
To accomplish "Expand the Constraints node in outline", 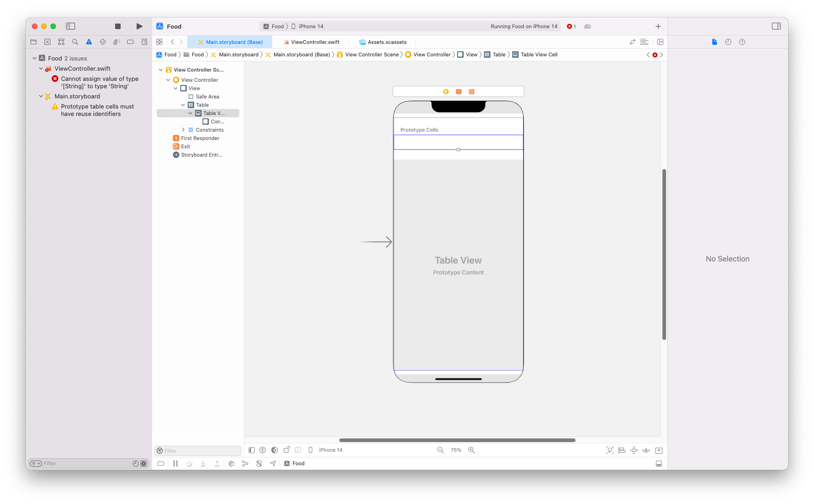I will click(183, 130).
